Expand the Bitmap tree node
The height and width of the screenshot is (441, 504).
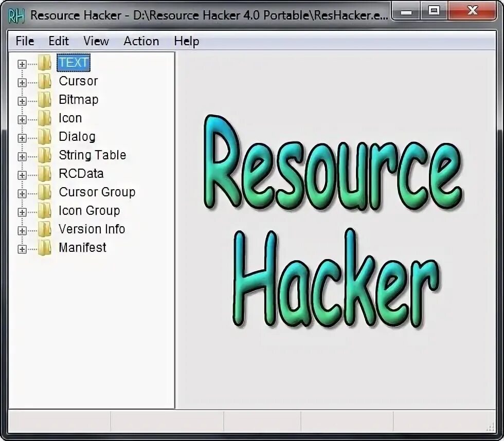[22, 101]
